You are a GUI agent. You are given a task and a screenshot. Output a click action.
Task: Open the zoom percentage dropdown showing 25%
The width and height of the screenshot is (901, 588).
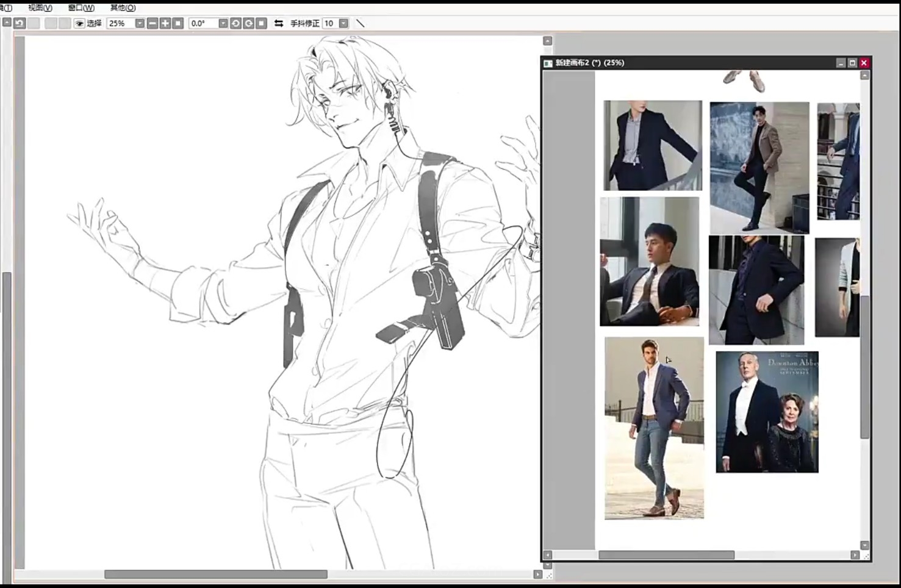pyautogui.click(x=140, y=23)
